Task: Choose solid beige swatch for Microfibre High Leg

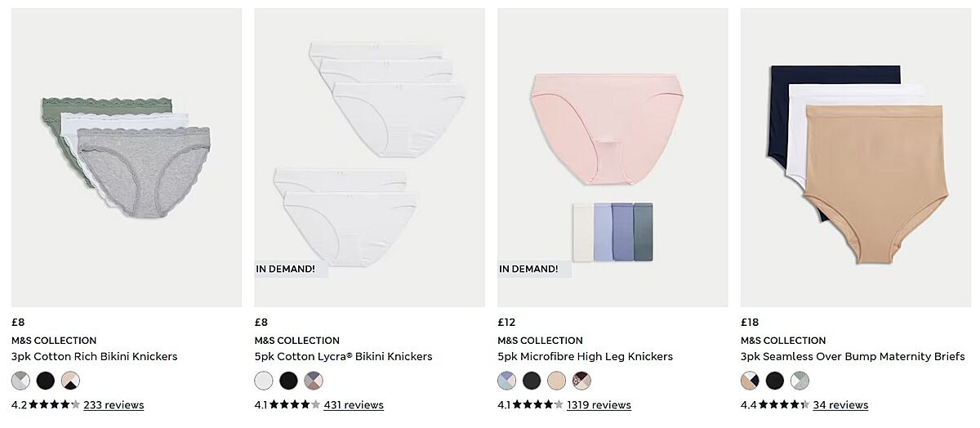Action: [556, 381]
